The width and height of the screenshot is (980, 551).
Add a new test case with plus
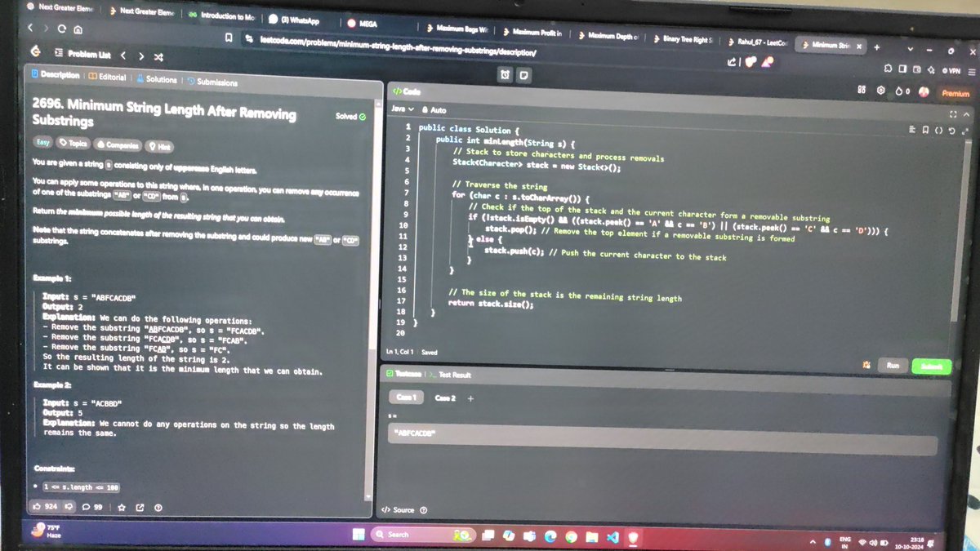(x=470, y=398)
